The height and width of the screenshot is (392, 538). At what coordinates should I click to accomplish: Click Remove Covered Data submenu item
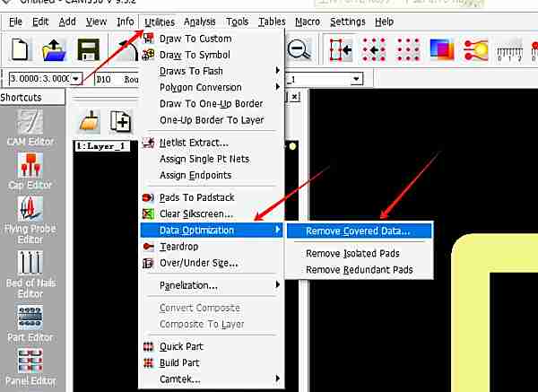click(360, 231)
